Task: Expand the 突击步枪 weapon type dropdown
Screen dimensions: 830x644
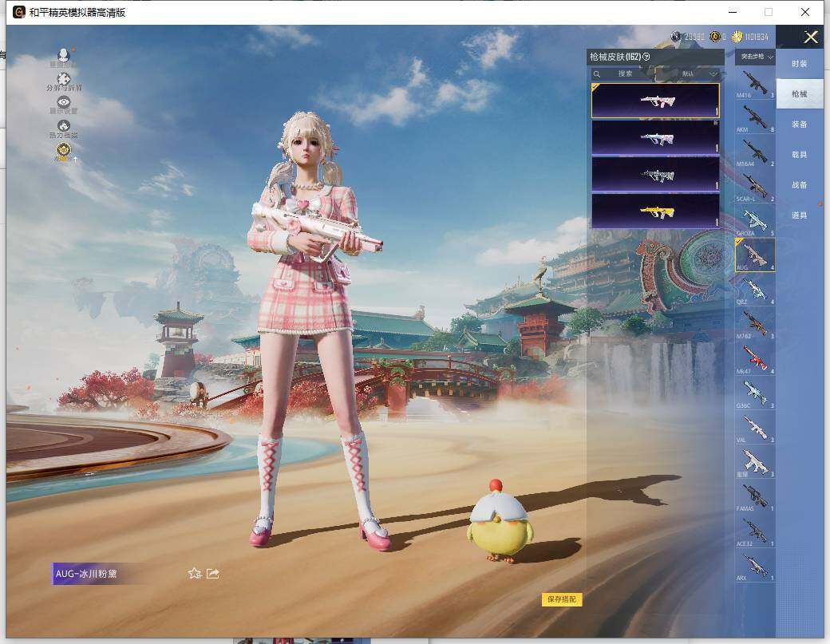Action: tap(755, 57)
